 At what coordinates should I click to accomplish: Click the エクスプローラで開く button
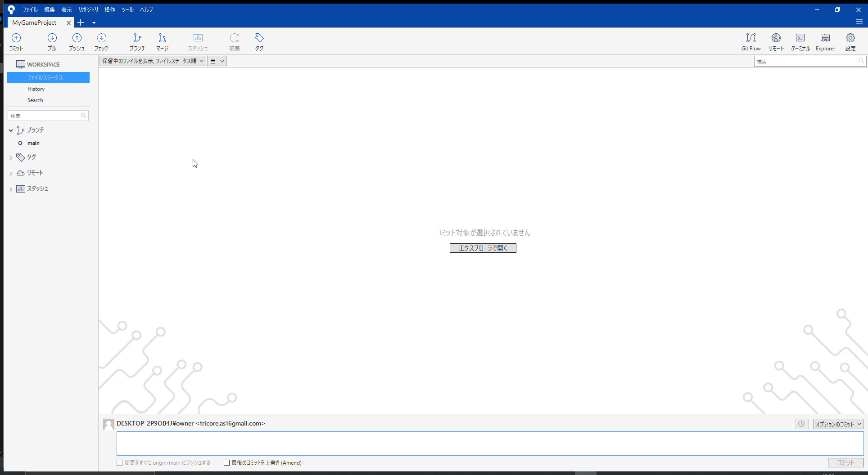click(482, 248)
